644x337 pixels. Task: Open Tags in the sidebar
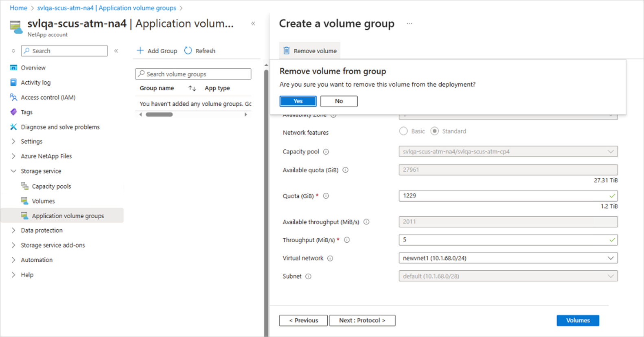click(x=27, y=112)
